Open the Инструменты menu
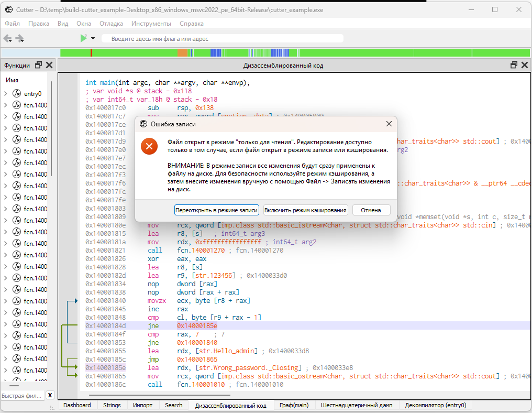This screenshot has height=413, width=532. point(151,24)
